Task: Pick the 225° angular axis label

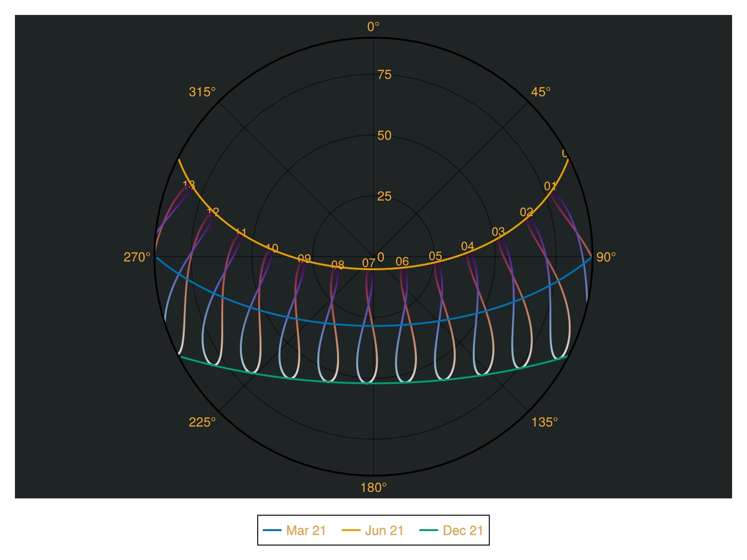Action: pyautogui.click(x=202, y=422)
